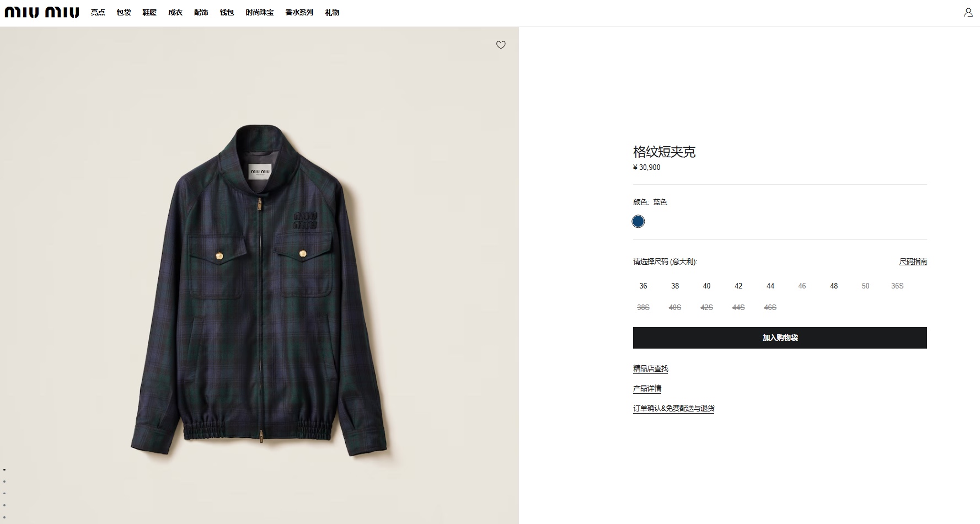Image resolution: width=980 pixels, height=524 pixels.
Task: Select size 44 option
Action: tap(770, 286)
